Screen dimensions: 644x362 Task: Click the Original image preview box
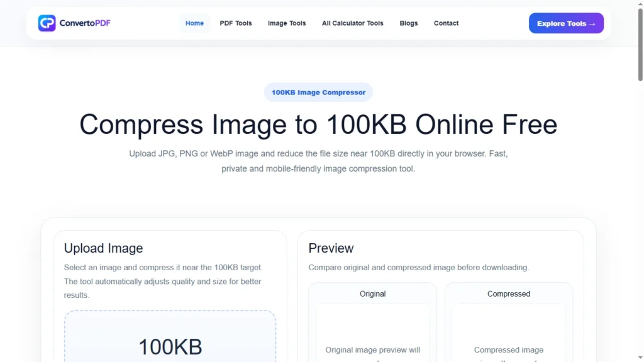[372, 333]
